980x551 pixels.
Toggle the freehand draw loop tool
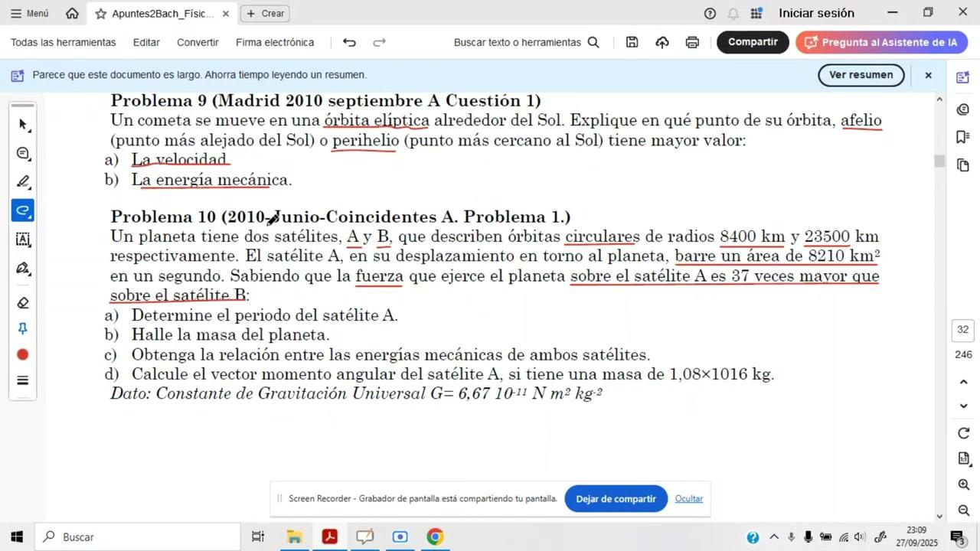[x=23, y=210]
